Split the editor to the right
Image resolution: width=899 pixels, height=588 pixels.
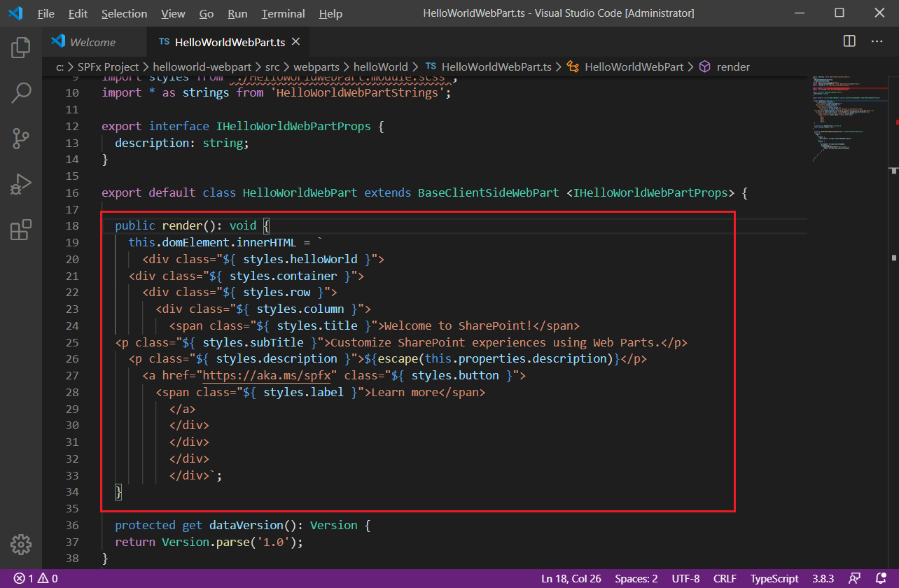[x=849, y=41]
